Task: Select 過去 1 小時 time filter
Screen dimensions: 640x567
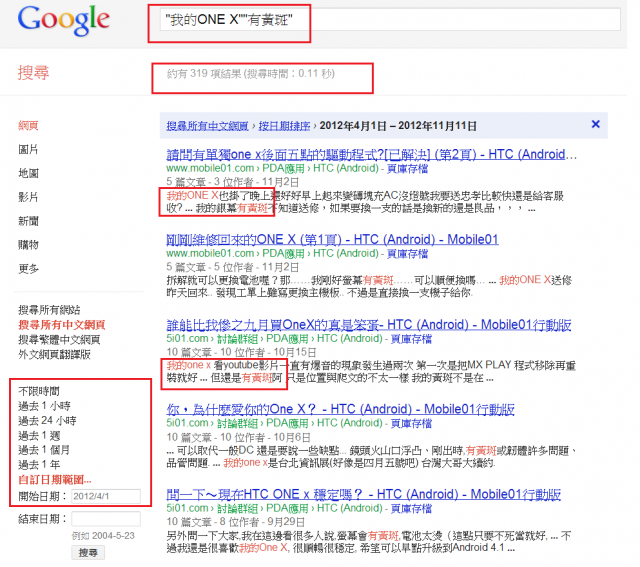Action: coord(44,406)
